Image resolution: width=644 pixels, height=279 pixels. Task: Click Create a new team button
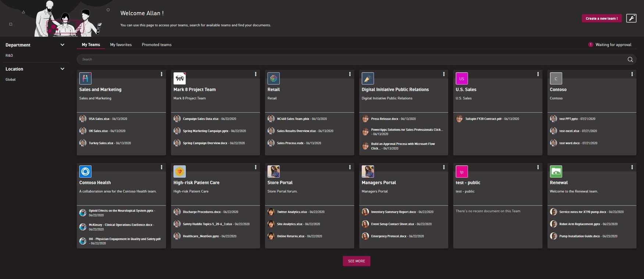pyautogui.click(x=601, y=18)
